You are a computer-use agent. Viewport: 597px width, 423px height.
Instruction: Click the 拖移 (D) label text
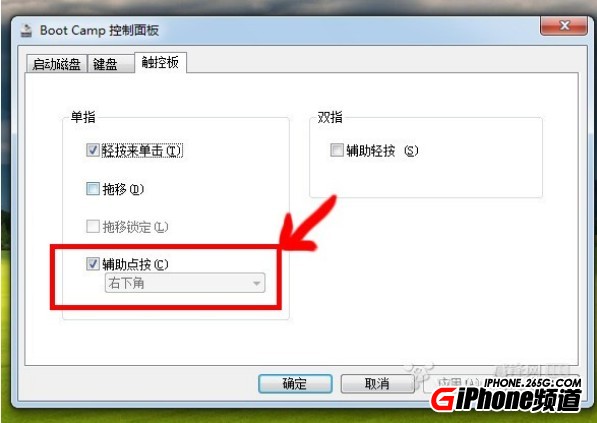coord(123,189)
